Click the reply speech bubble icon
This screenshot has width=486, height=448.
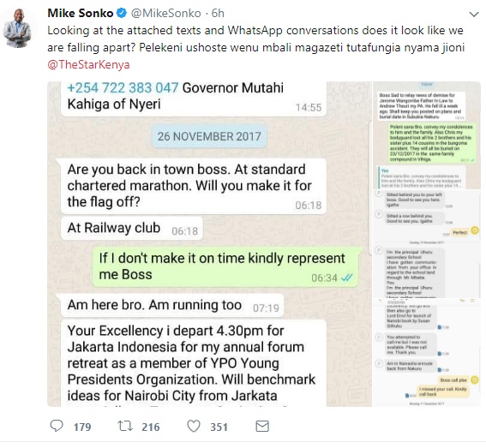tap(57, 426)
